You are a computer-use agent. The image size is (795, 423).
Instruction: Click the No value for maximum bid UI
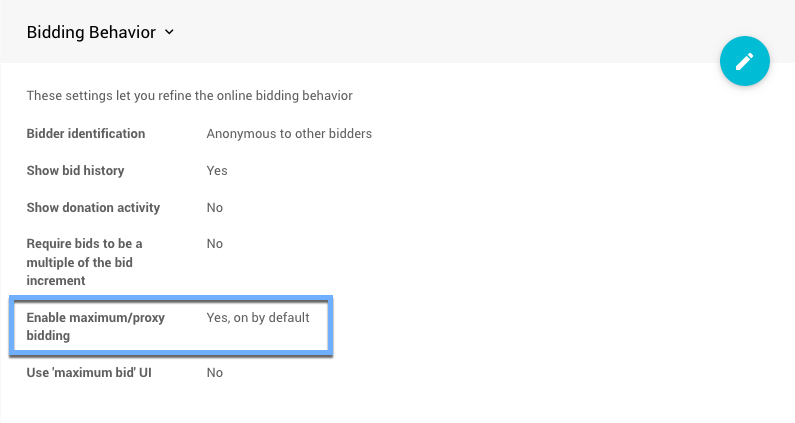click(x=214, y=372)
